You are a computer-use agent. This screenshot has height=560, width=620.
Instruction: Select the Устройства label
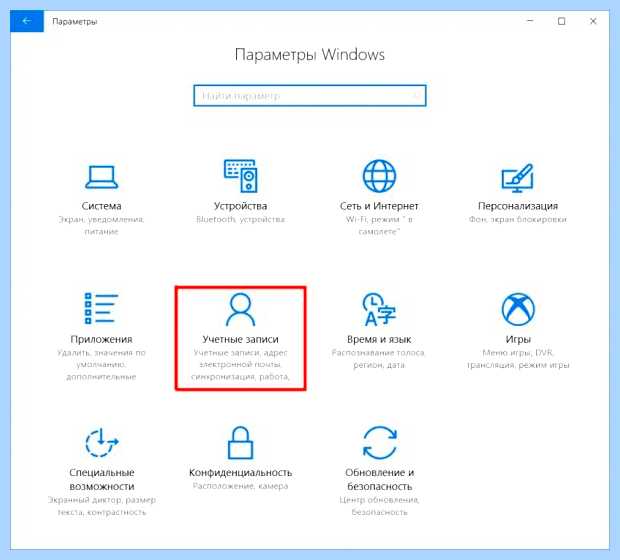click(240, 206)
